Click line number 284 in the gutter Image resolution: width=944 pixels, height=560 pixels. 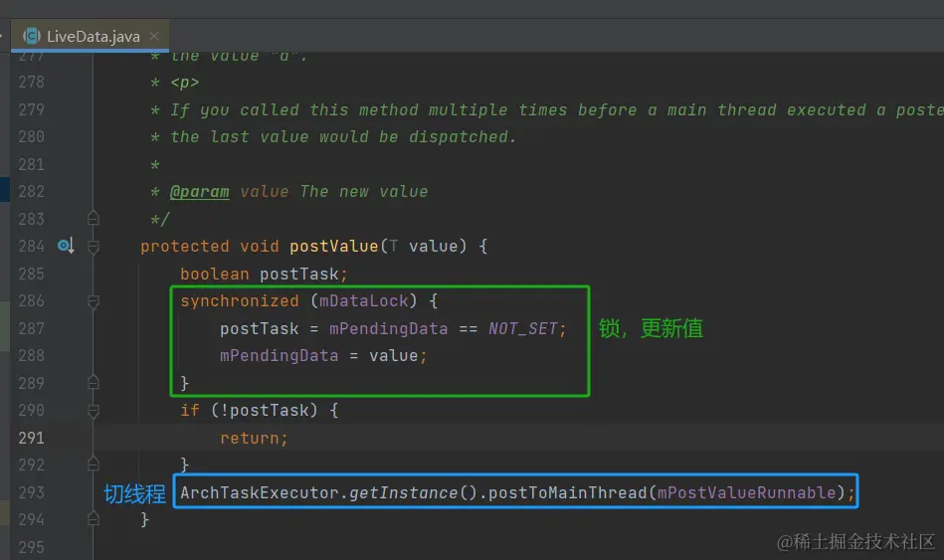[x=31, y=247]
